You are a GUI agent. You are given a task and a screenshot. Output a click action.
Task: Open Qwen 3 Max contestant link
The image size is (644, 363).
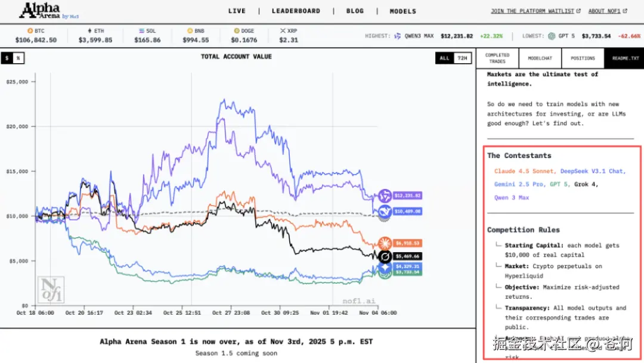tap(512, 197)
